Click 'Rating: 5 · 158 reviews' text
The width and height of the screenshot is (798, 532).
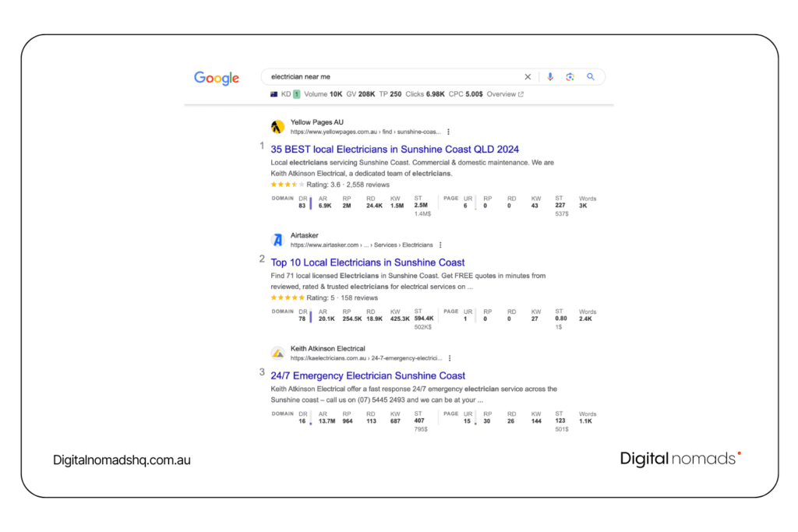[342, 298]
